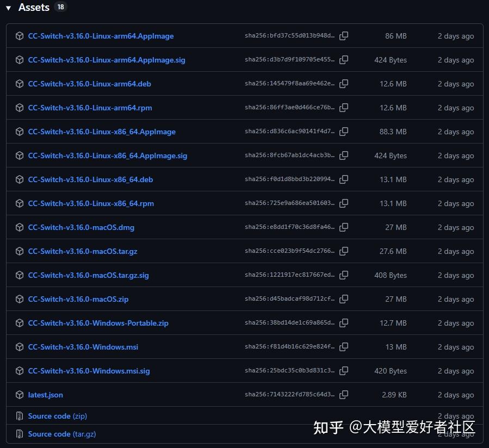Download CC-Switch-v3.16.0-Linux-arm64.deb
The height and width of the screenshot is (448, 489).
[x=90, y=84]
